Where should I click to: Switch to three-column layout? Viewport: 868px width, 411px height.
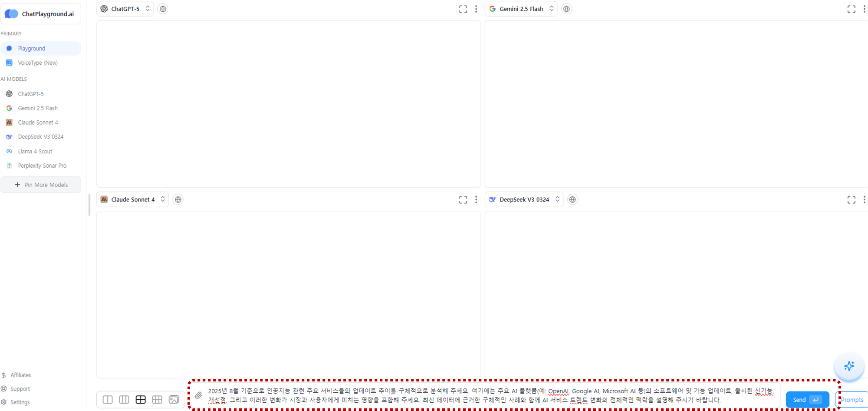[124, 400]
